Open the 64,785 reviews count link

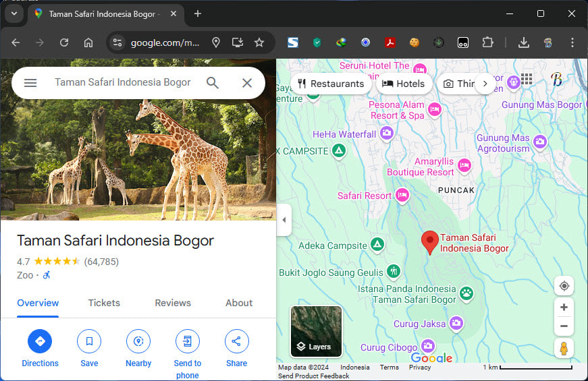[101, 262]
